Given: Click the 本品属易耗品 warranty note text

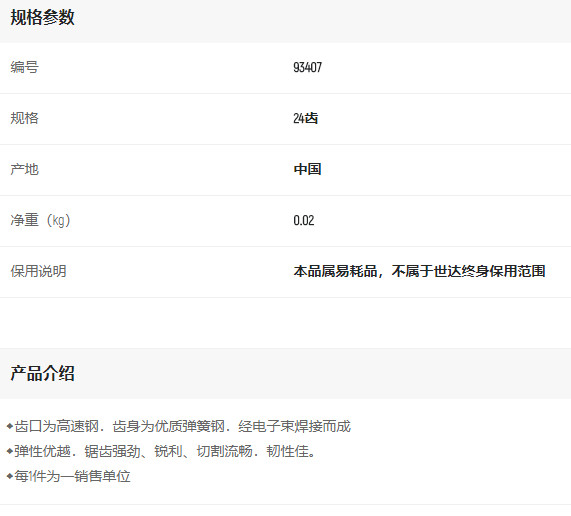Looking at the screenshot, I should (419, 271).
